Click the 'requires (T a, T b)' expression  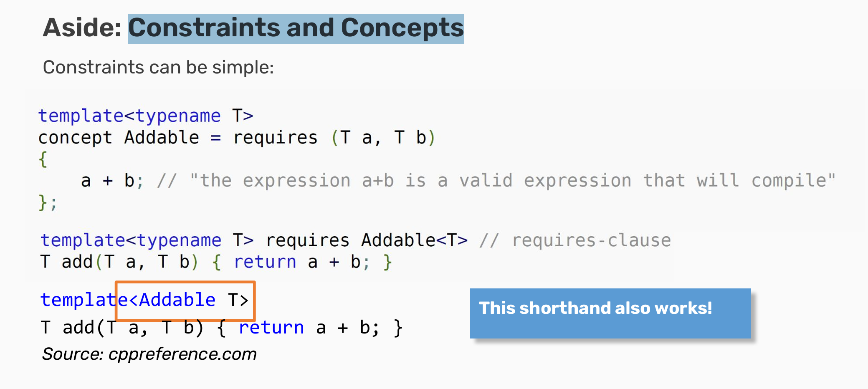pos(334,138)
